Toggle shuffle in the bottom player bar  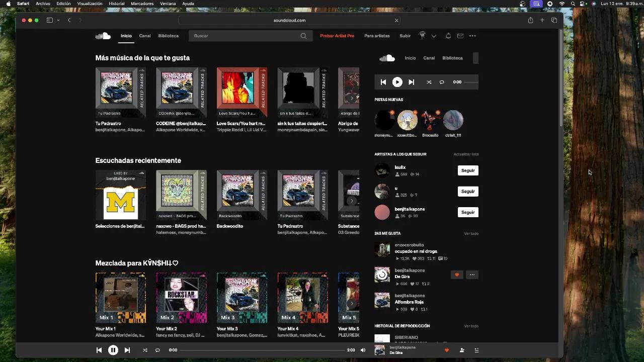point(145,350)
